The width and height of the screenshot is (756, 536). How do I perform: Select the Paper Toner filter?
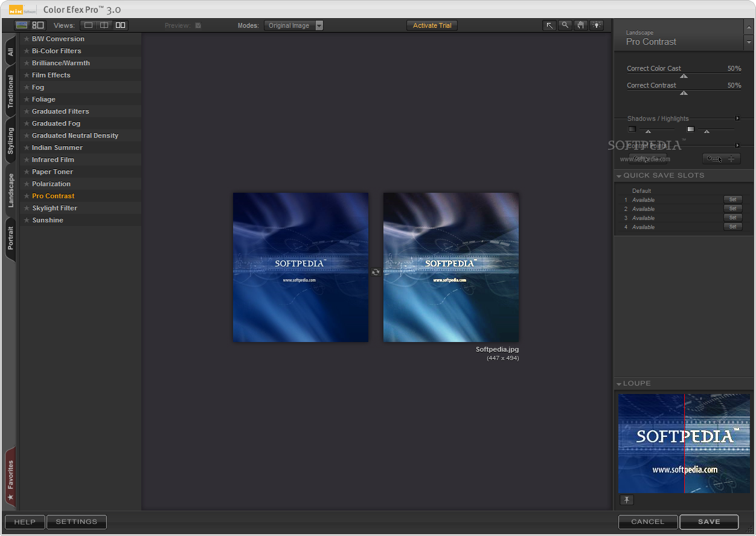[x=81, y=172]
